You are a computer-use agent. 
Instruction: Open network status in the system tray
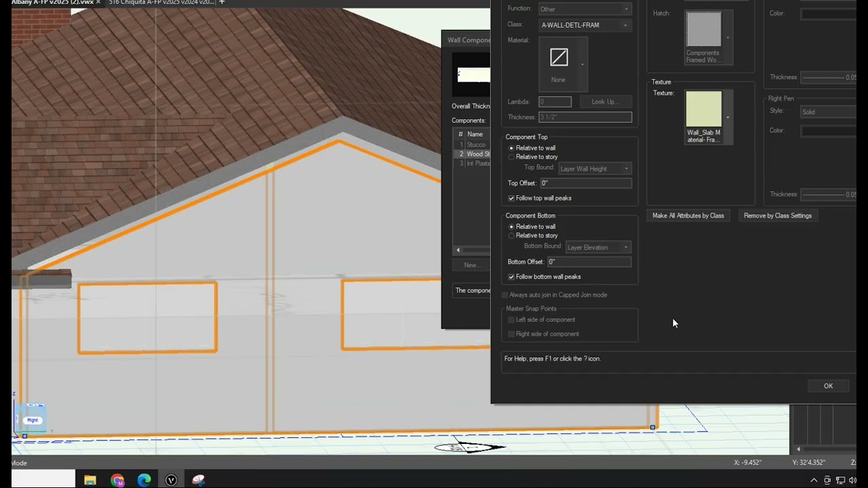840,481
